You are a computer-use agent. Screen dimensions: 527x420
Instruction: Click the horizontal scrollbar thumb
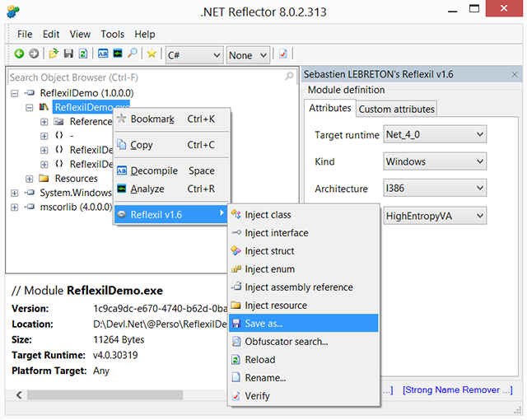tap(105, 394)
